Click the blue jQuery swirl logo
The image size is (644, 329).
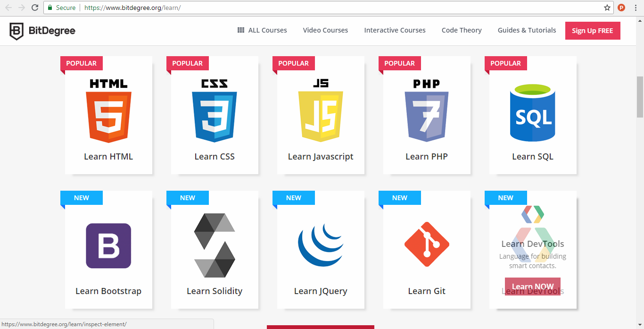321,245
